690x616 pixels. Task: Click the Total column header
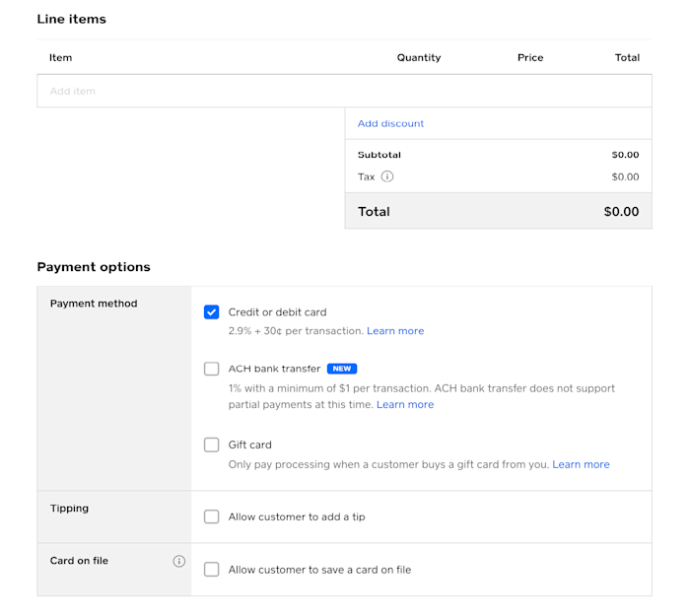(627, 58)
